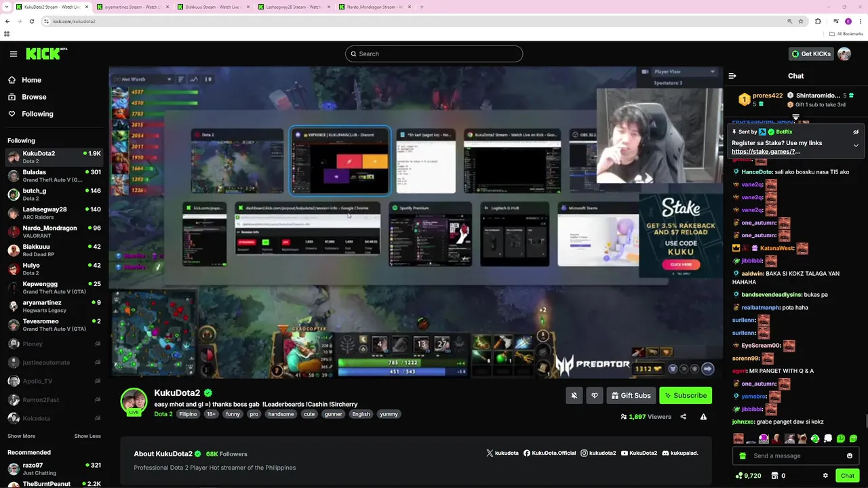Open the kukudota2 Instagram link
Image resolution: width=868 pixels, height=488 pixels.
pos(598,453)
